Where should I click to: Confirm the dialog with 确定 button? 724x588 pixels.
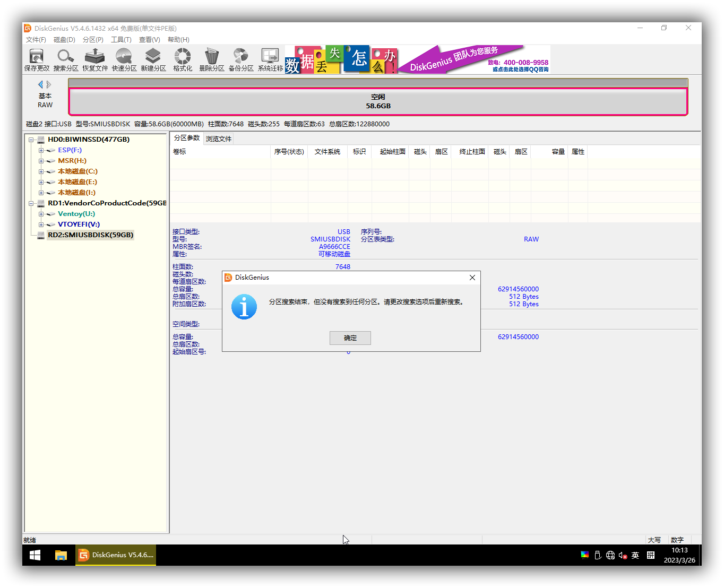coord(350,338)
